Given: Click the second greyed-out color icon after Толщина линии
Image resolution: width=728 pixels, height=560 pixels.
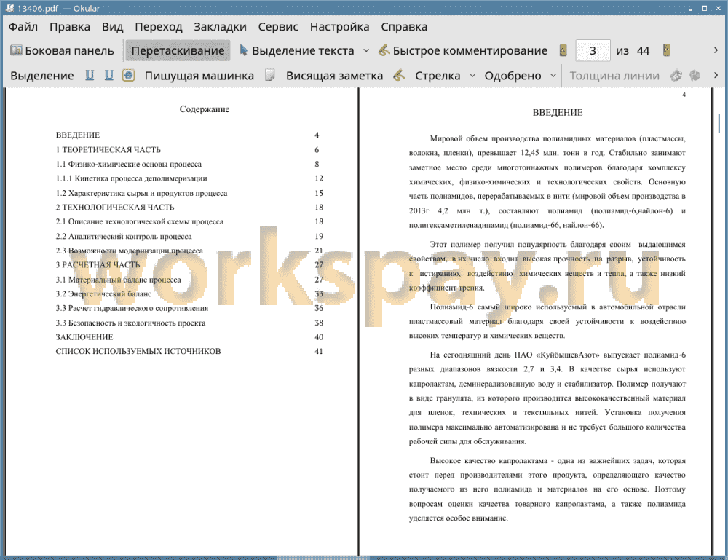Looking at the screenshot, I should [695, 75].
